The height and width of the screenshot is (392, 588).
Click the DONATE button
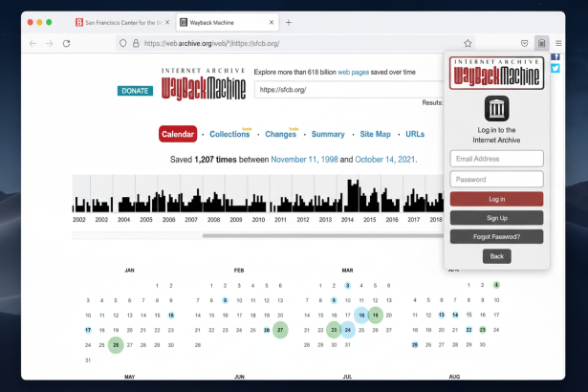[135, 91]
